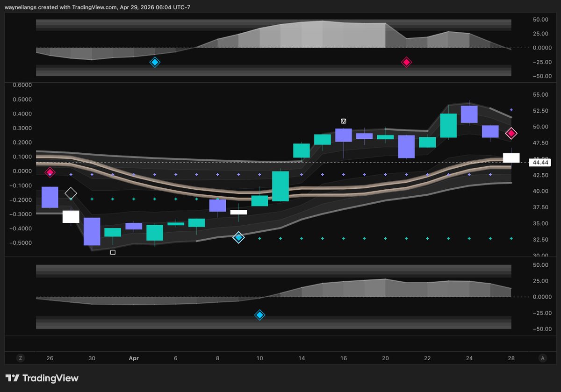This screenshot has width=561, height=392.
Task: Click the red diamond marker beside the 50.00 price
Action: pyautogui.click(x=511, y=134)
